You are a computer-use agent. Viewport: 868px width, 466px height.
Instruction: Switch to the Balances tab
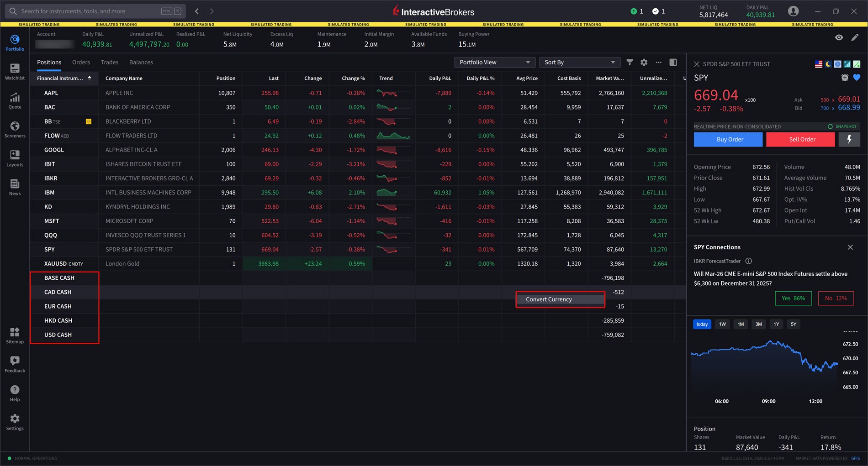pyautogui.click(x=141, y=62)
